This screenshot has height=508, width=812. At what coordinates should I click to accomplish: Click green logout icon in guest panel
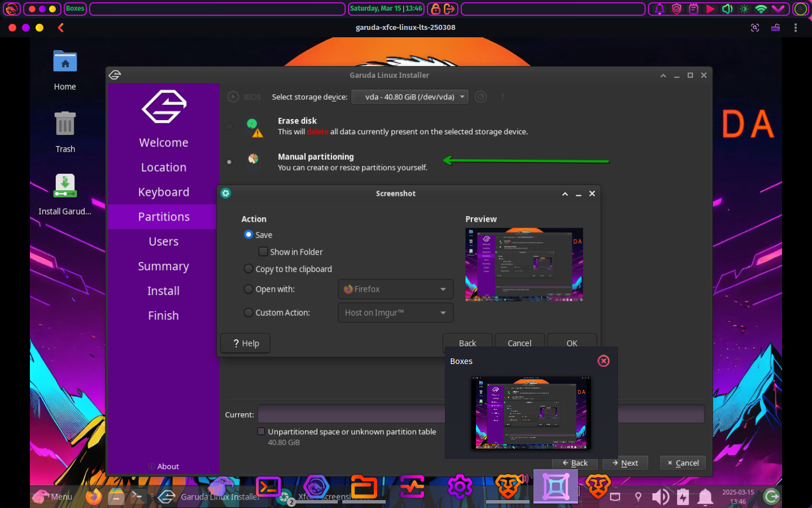point(771,497)
